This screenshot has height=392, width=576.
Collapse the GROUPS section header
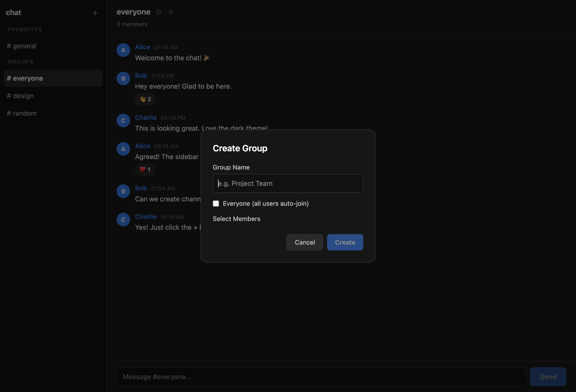(x=20, y=62)
